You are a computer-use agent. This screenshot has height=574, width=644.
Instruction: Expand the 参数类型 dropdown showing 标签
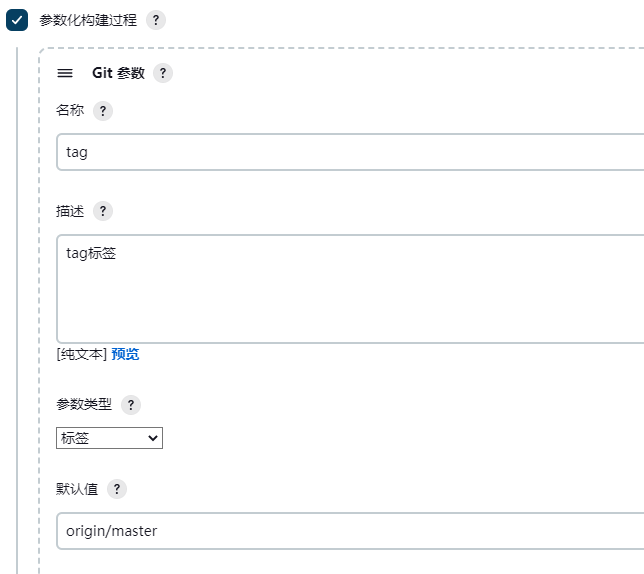tap(109, 438)
